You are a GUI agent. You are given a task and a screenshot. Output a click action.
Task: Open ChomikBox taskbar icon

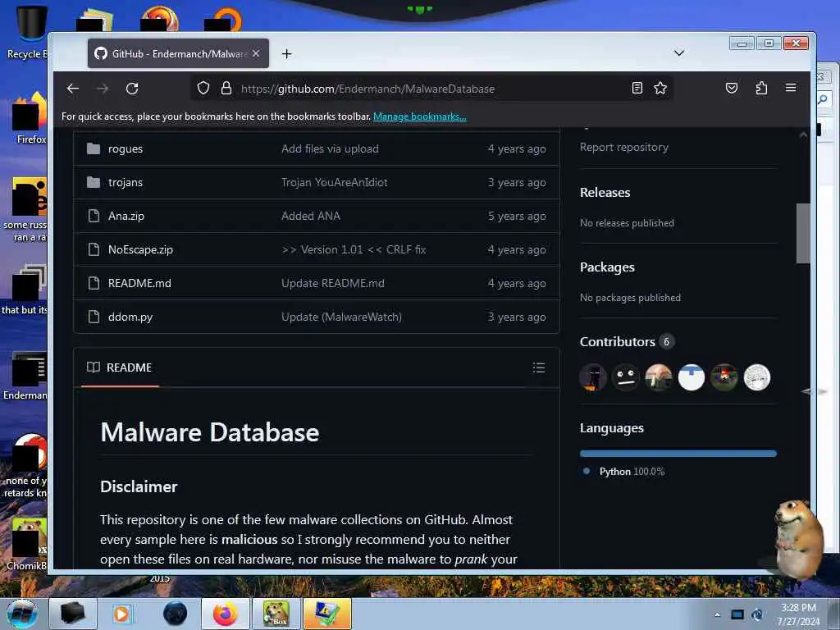pos(276,614)
